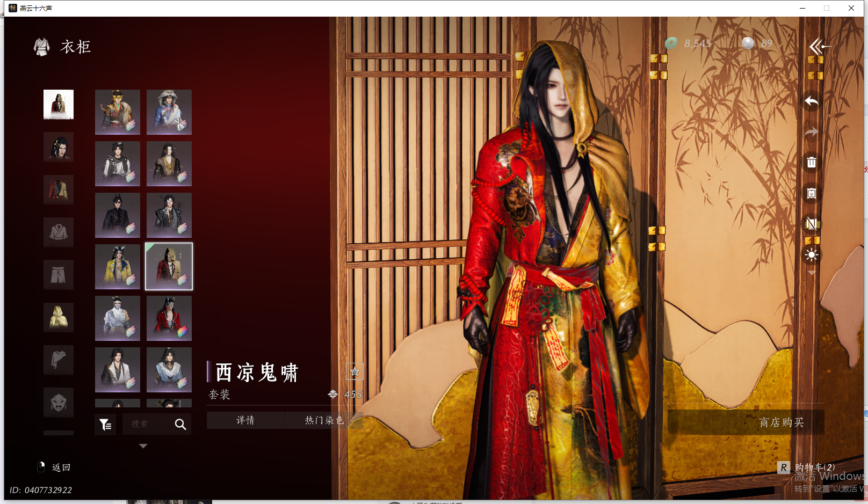Click the 搜索 input field
Viewport: 868px width, 504px height.
(x=146, y=425)
